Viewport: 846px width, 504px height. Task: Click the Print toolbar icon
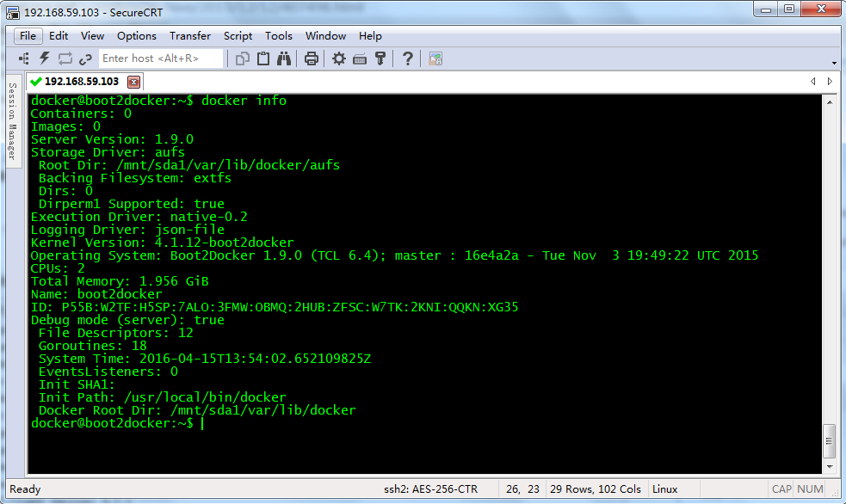(312, 58)
